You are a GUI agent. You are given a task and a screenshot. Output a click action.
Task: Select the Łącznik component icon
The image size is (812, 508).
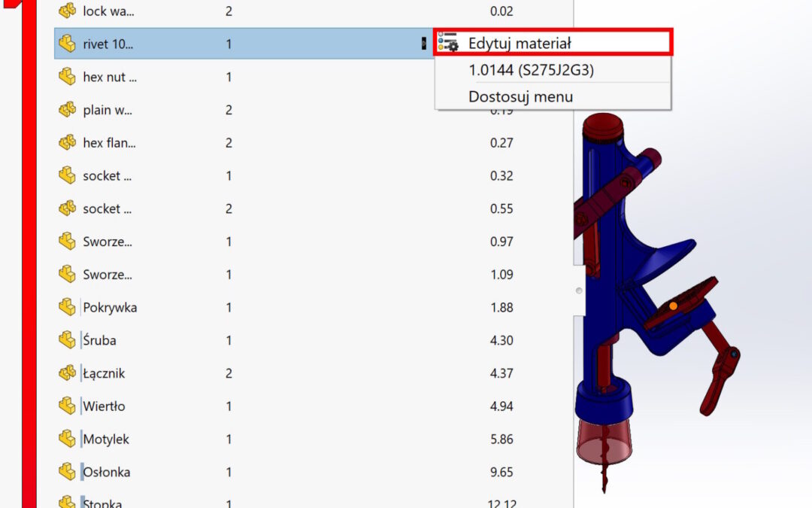click(x=68, y=373)
